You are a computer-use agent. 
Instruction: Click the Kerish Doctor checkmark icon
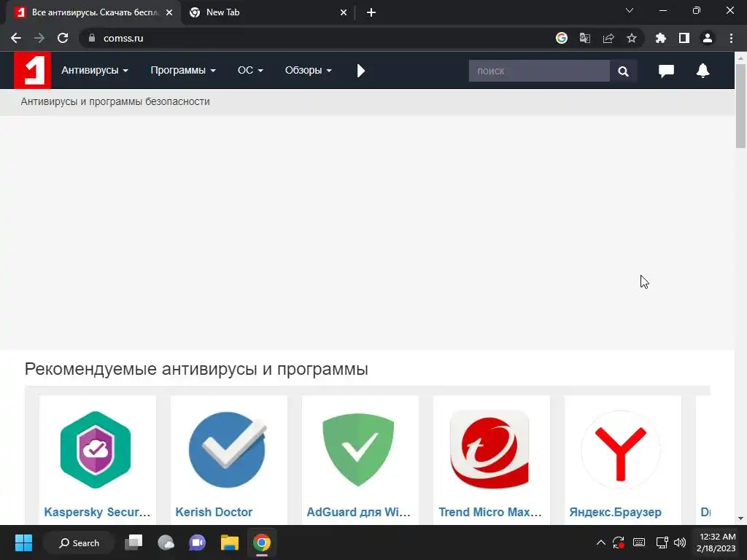tap(228, 449)
